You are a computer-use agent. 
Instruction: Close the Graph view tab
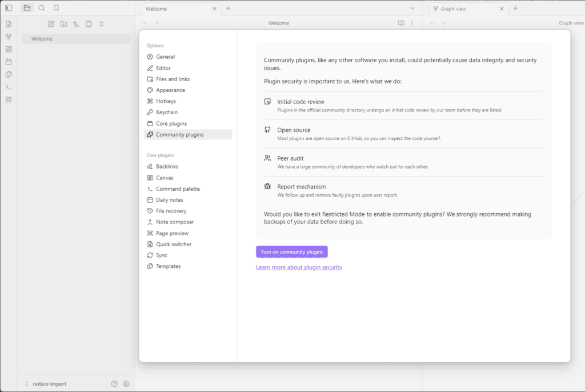(x=502, y=9)
